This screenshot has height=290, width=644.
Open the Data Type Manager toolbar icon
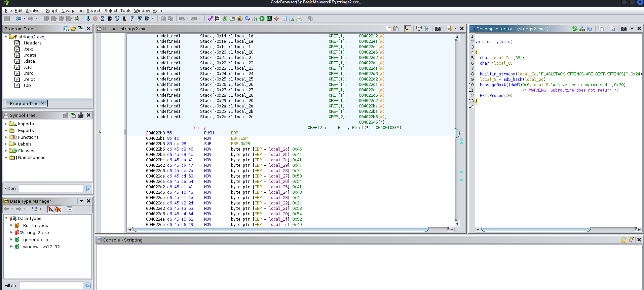pos(240,19)
